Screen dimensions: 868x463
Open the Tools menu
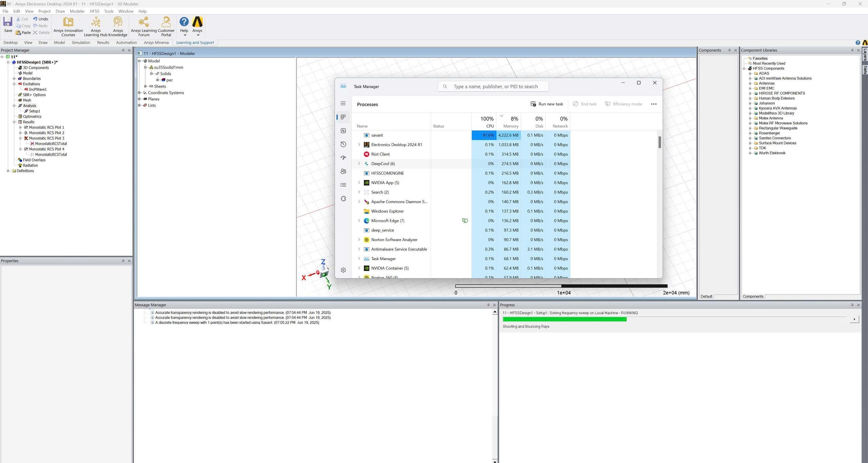pos(108,11)
